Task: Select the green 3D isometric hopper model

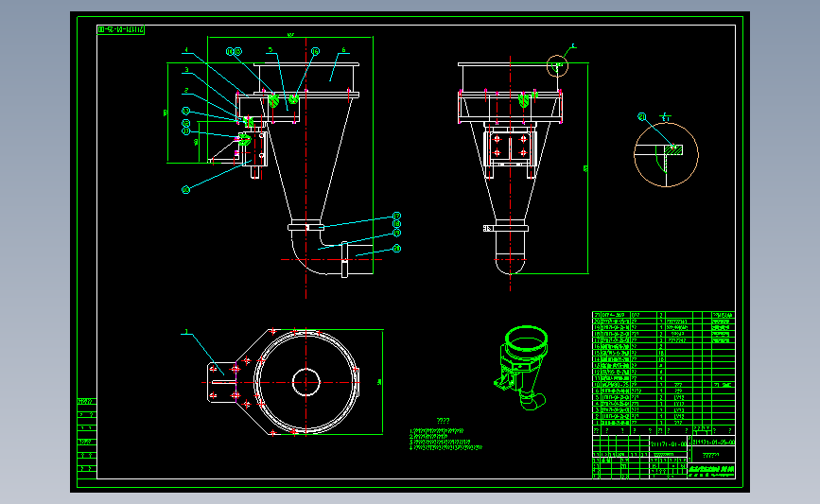Action: tap(521, 368)
